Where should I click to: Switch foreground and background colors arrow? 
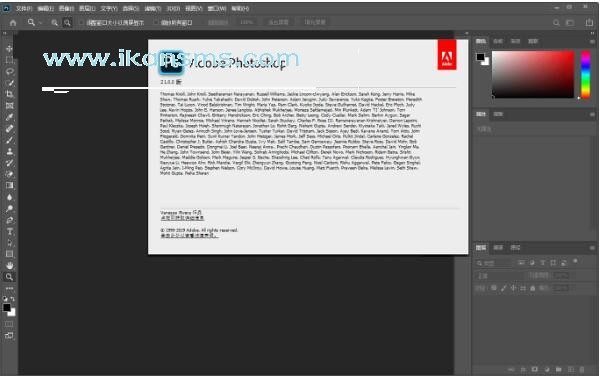[13, 299]
